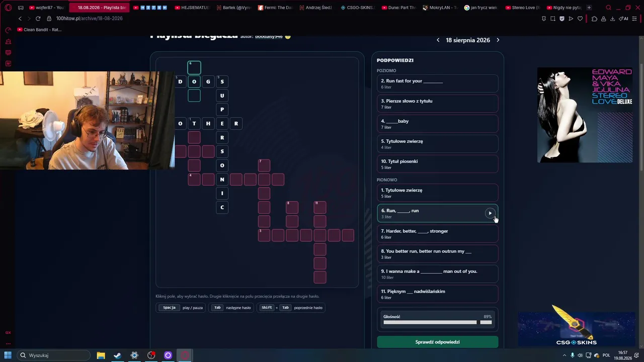Bookmark this page with the heart
Screen dimensions: 644x362
[580, 19]
